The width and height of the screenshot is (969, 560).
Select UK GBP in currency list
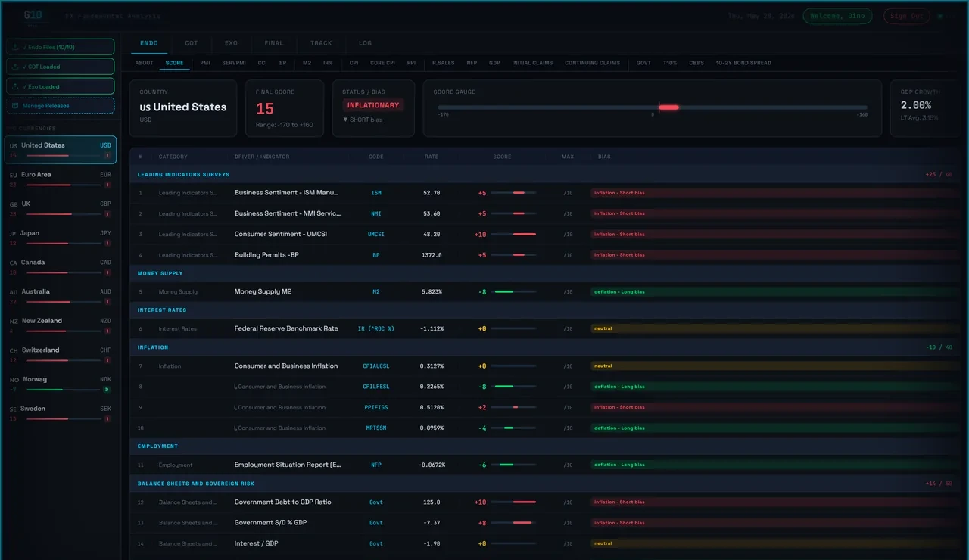[61, 209]
